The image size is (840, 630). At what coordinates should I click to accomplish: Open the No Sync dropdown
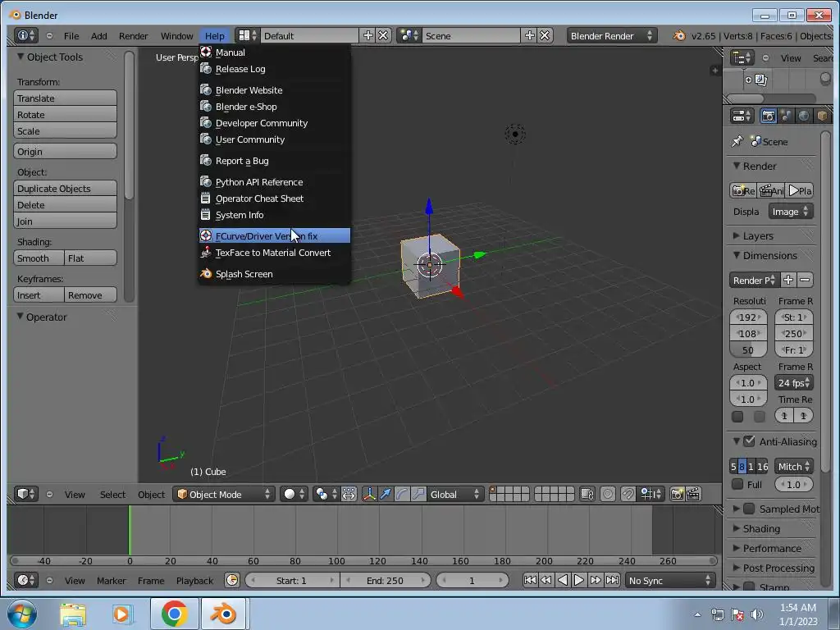[670, 580]
